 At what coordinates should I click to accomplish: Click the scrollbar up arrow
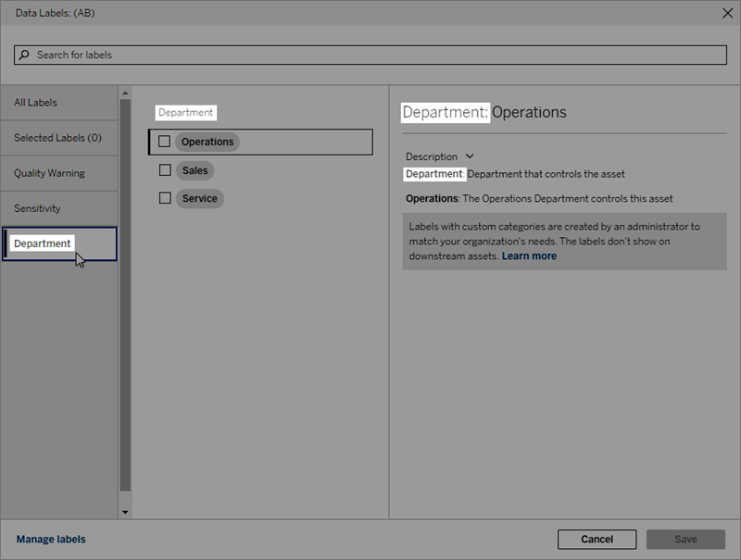(123, 91)
